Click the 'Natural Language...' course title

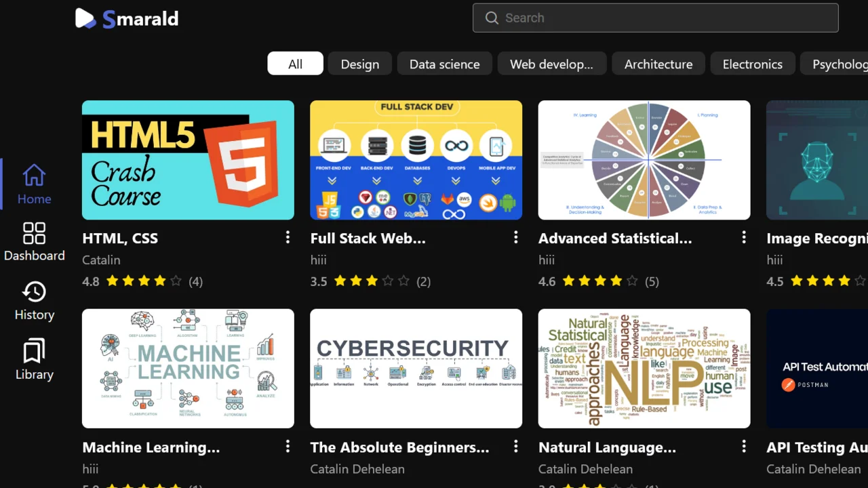[x=607, y=447]
